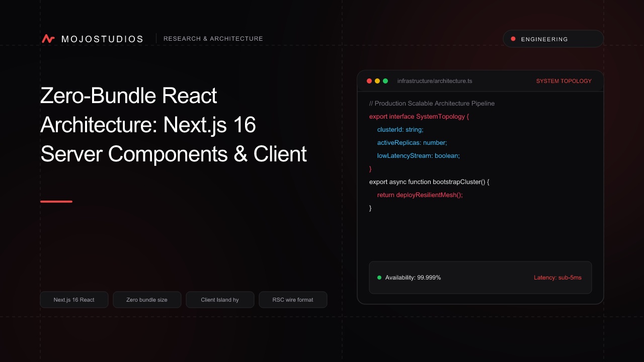Click the Zero bundle size tag

coord(147,300)
